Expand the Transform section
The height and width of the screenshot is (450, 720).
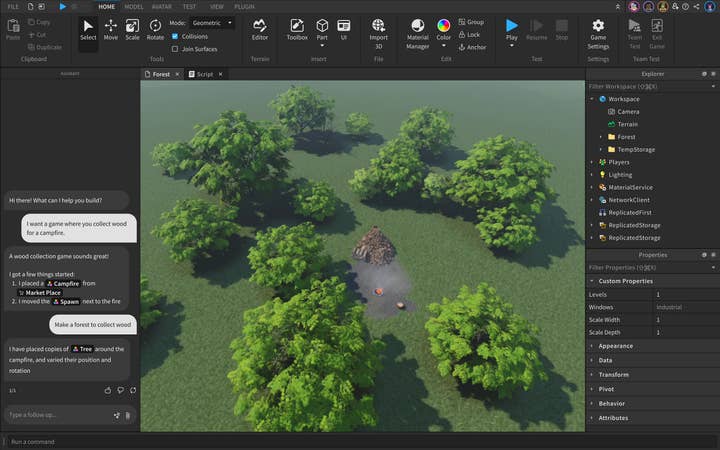[592, 374]
